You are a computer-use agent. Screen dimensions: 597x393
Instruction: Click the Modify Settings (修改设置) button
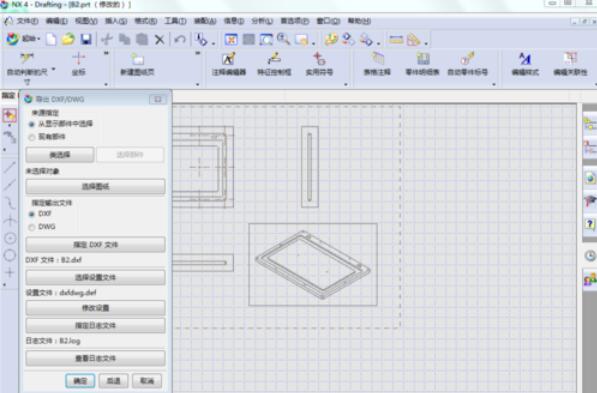click(x=96, y=308)
